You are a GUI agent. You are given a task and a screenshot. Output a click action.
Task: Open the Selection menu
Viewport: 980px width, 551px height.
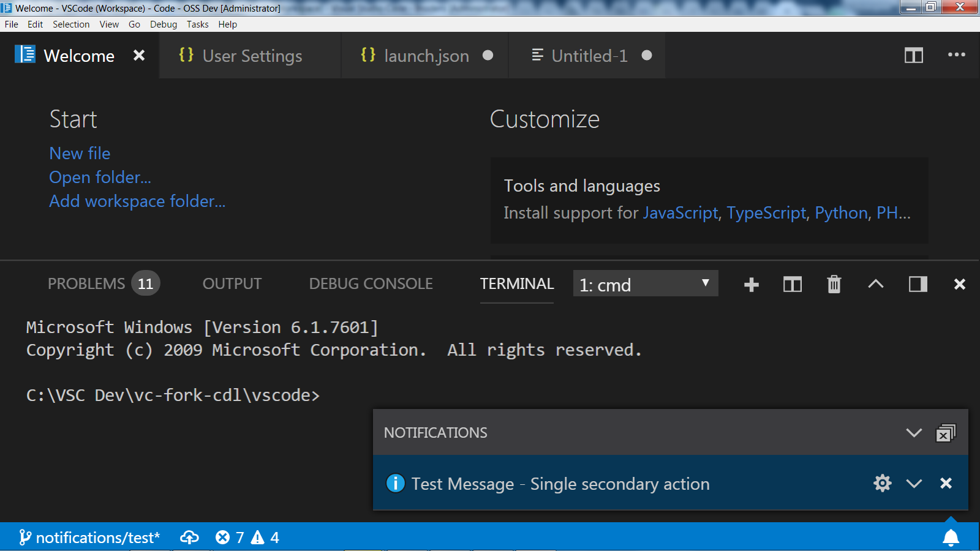point(71,24)
